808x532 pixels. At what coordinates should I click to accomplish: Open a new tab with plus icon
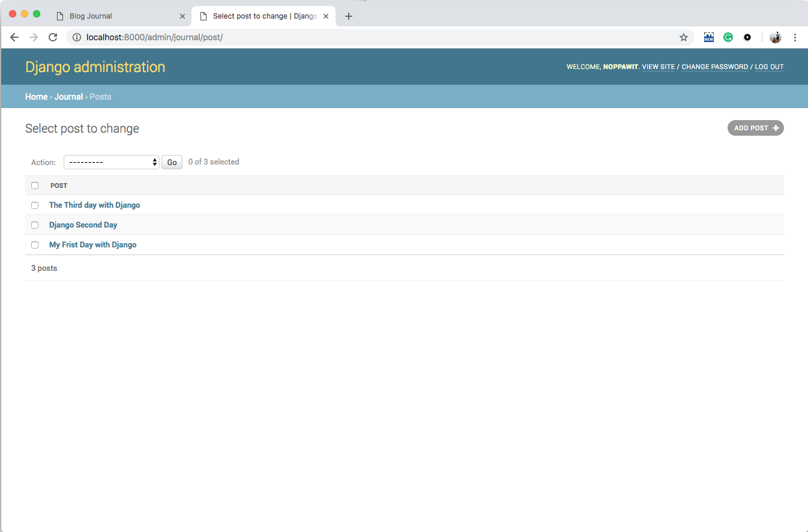pyautogui.click(x=349, y=16)
